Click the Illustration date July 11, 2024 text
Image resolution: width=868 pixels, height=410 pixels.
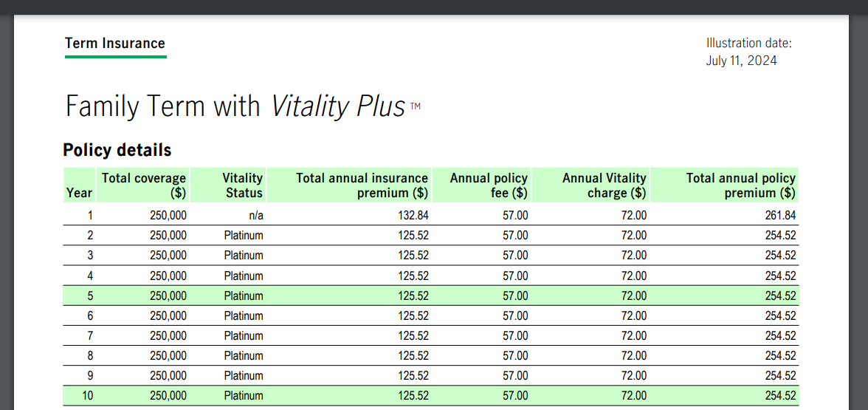[x=748, y=52]
